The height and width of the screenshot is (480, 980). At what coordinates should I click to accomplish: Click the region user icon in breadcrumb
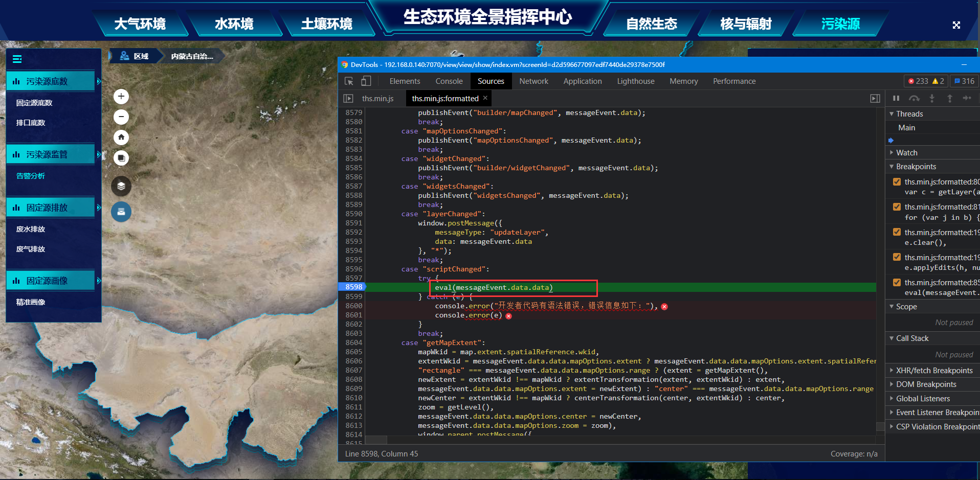pyautogui.click(x=124, y=56)
